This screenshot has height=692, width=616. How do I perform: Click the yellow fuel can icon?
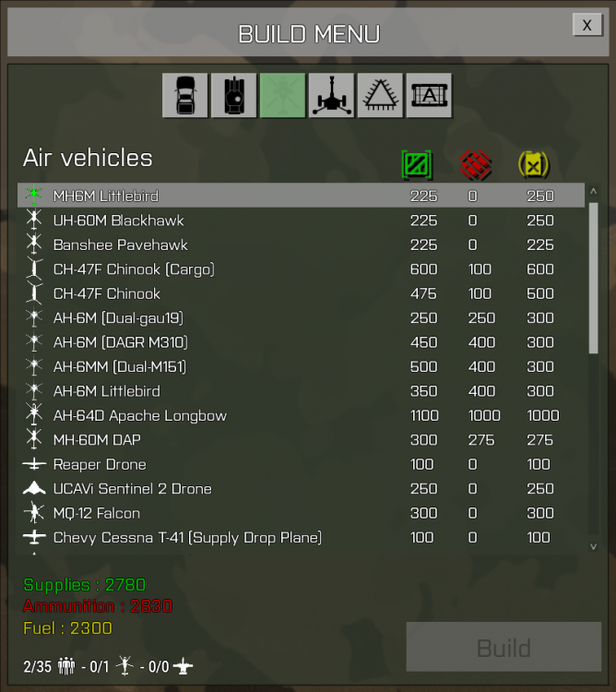click(x=534, y=165)
